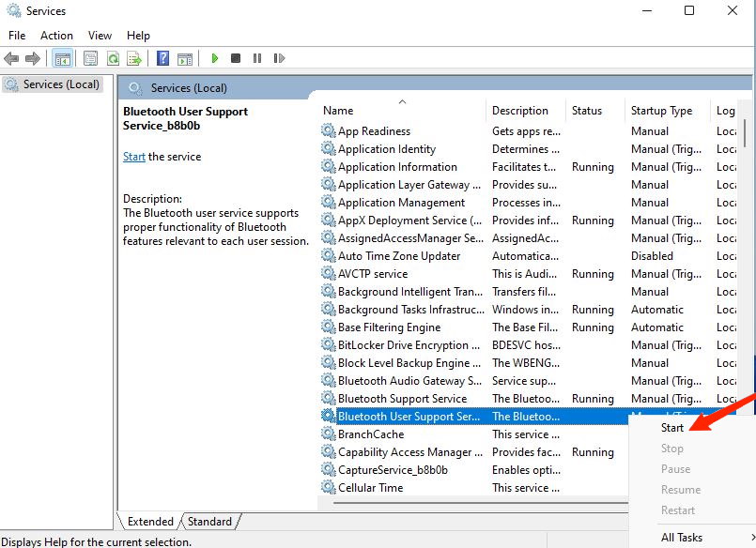The height and width of the screenshot is (548, 756).
Task: Open Properties from the toolbar icon
Action: 90,58
